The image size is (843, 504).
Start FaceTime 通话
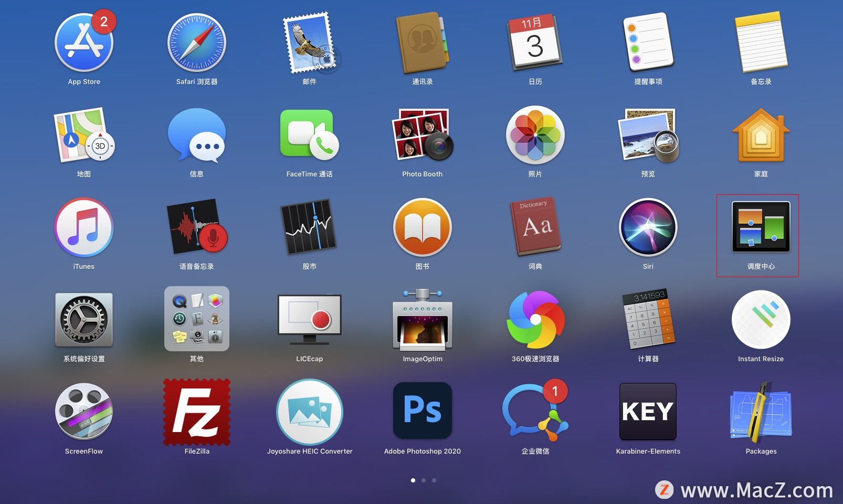point(310,135)
